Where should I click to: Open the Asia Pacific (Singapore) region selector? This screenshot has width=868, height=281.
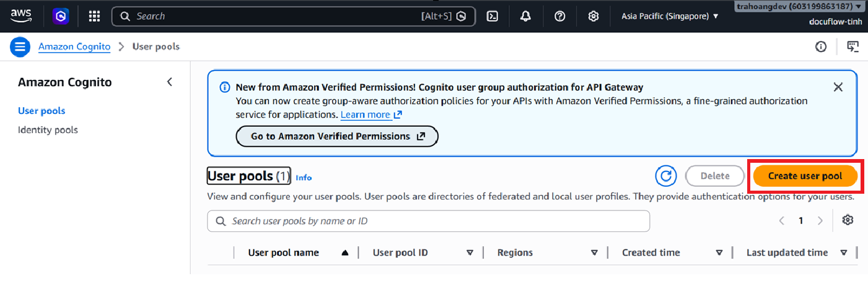[x=670, y=17]
